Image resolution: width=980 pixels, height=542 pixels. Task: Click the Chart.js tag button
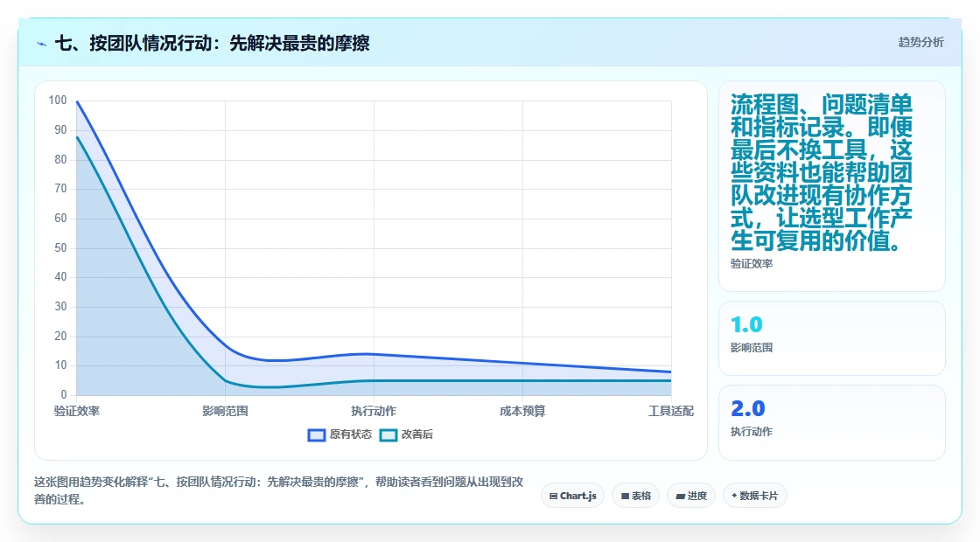(572, 496)
